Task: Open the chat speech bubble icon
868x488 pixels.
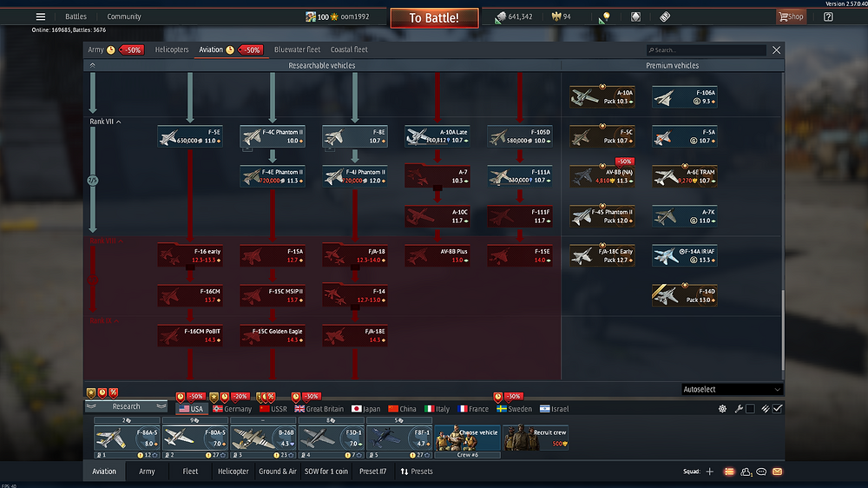Action: (761, 472)
